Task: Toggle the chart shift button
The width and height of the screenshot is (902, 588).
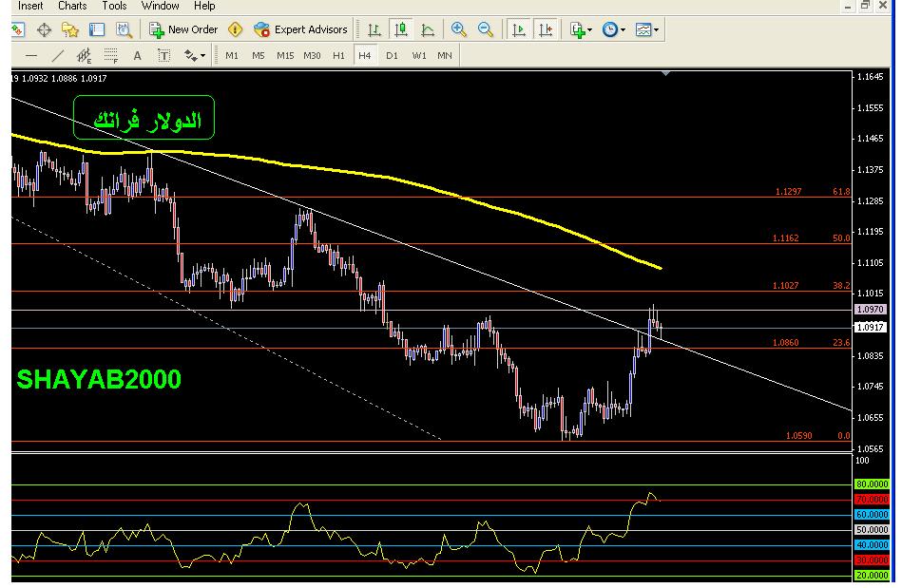Action: click(545, 29)
